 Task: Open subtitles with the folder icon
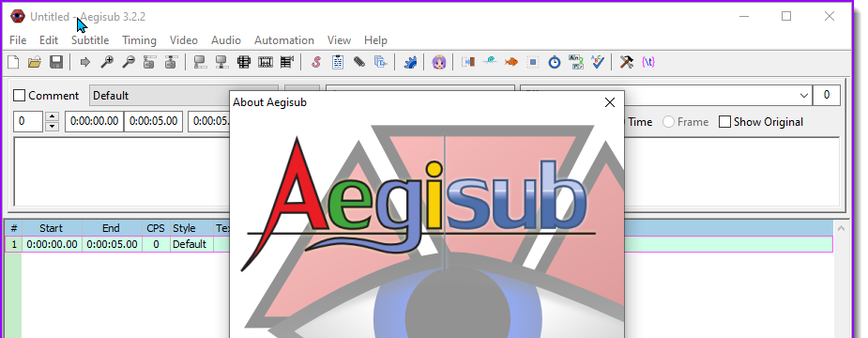coord(35,62)
